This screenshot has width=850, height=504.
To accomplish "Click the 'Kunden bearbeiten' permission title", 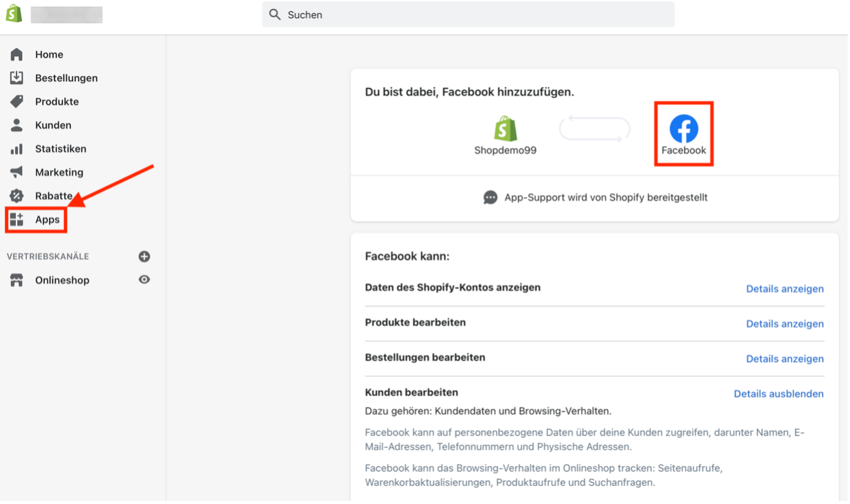I will (412, 392).
